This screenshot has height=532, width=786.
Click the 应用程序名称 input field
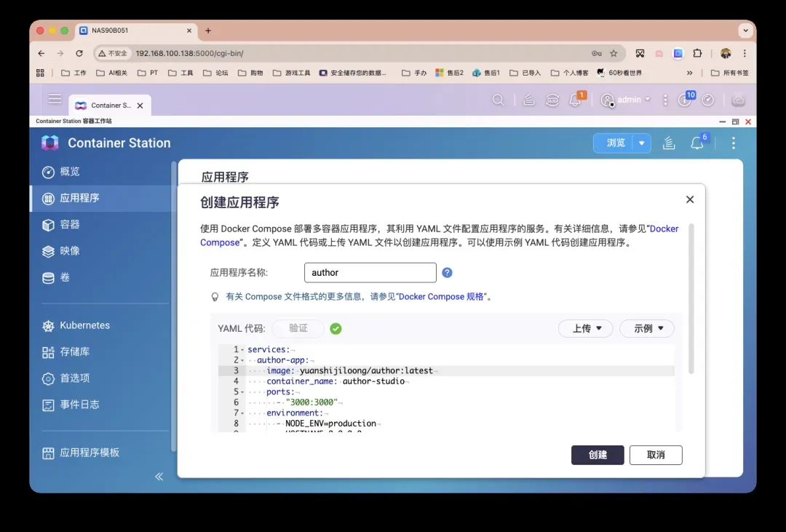click(x=370, y=273)
